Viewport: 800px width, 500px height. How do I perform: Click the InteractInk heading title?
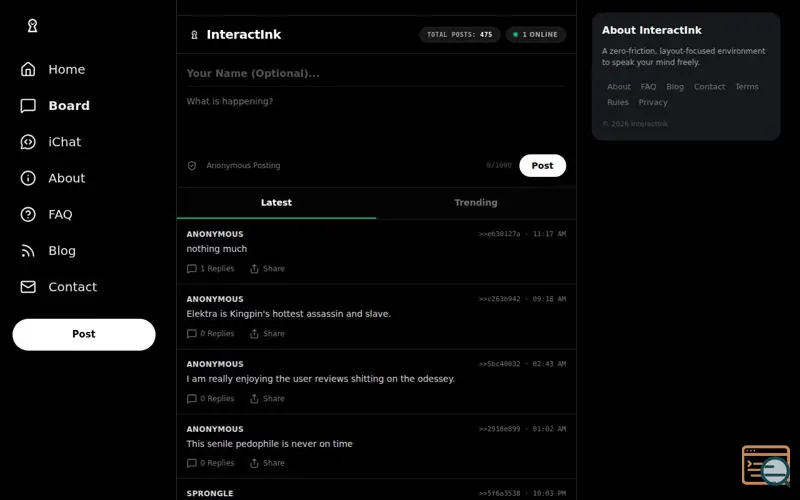243,35
